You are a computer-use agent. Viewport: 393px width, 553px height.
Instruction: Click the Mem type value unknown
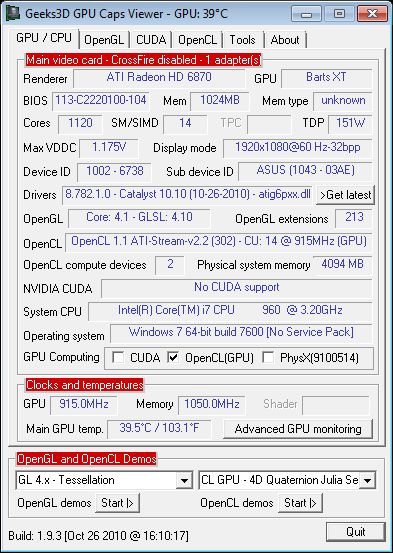click(343, 101)
